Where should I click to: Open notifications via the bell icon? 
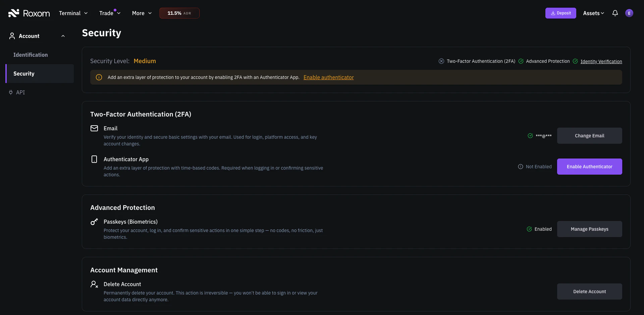pyautogui.click(x=615, y=13)
